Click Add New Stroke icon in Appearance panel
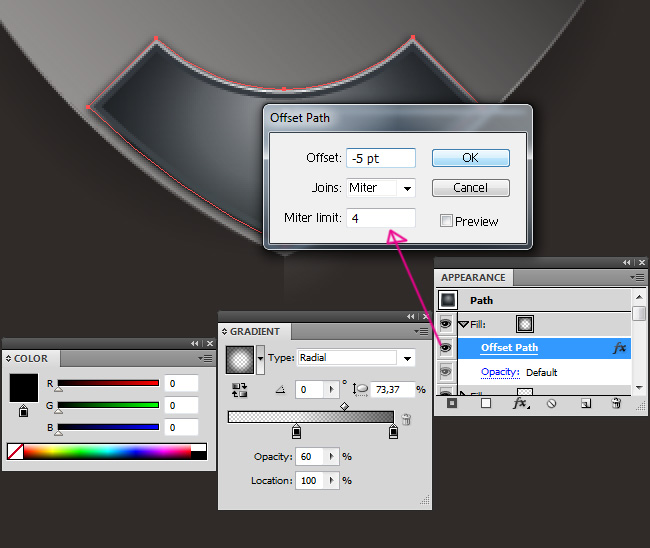The image size is (650, 548). pos(452,403)
